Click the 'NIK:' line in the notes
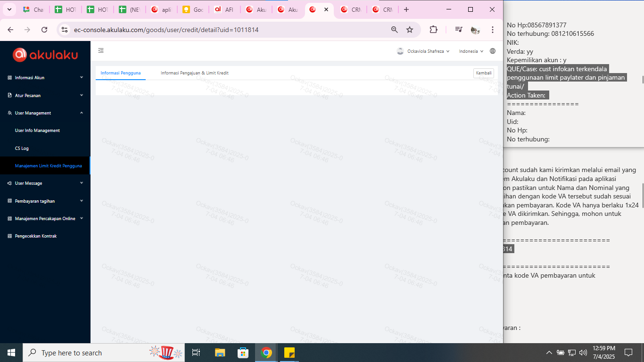644x362 pixels. coord(513,42)
